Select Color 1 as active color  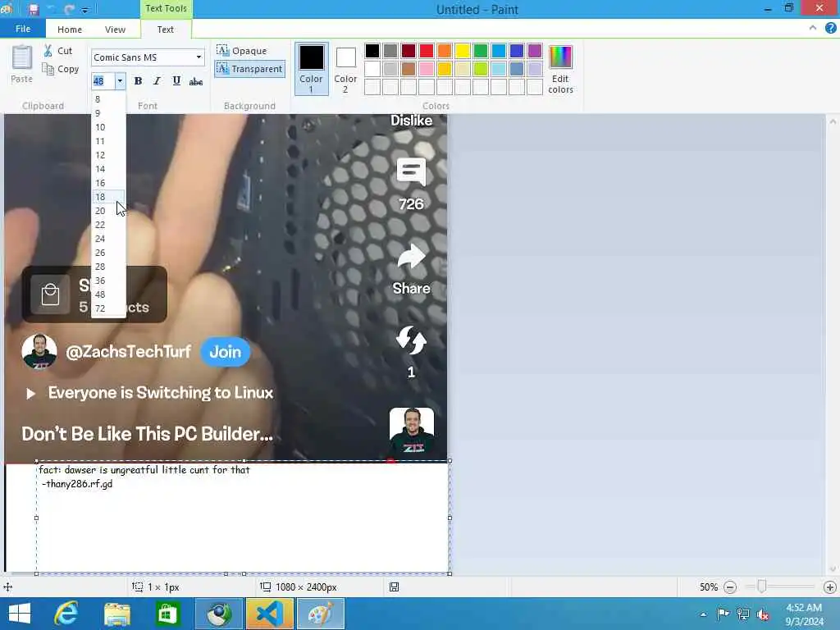click(x=311, y=69)
